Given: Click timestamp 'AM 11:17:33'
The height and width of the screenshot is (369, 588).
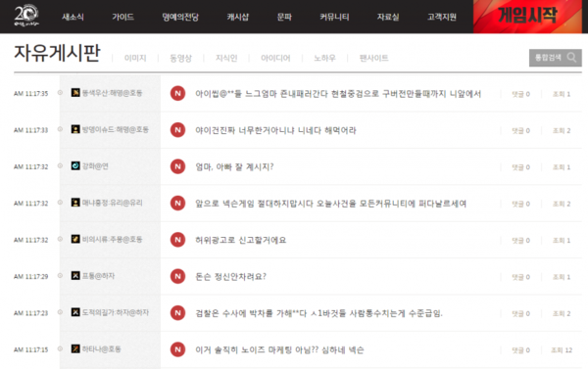Looking at the screenshot, I should click(x=30, y=130).
